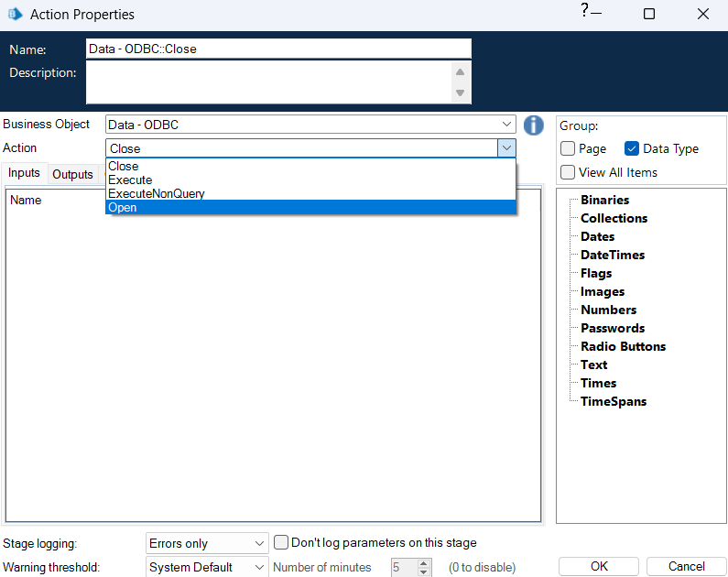Click the Name text field
The height and width of the screenshot is (577, 728).
(278, 49)
